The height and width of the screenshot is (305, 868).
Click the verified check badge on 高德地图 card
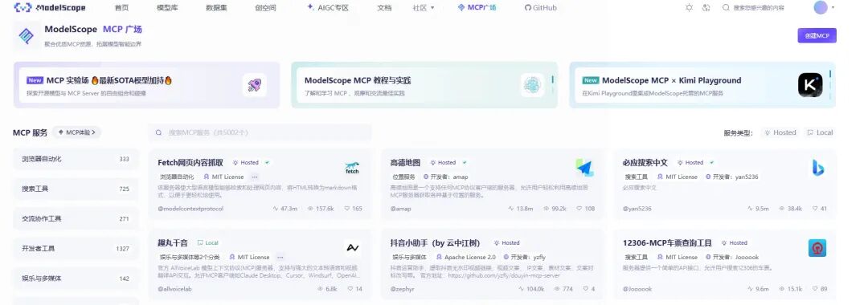[x=465, y=162]
